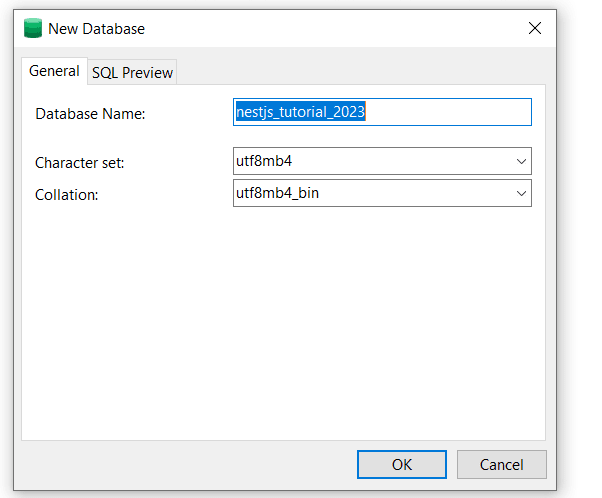Expand Character set using its chevron arrow
This screenshot has height=498, width=602.
pyautogui.click(x=521, y=161)
